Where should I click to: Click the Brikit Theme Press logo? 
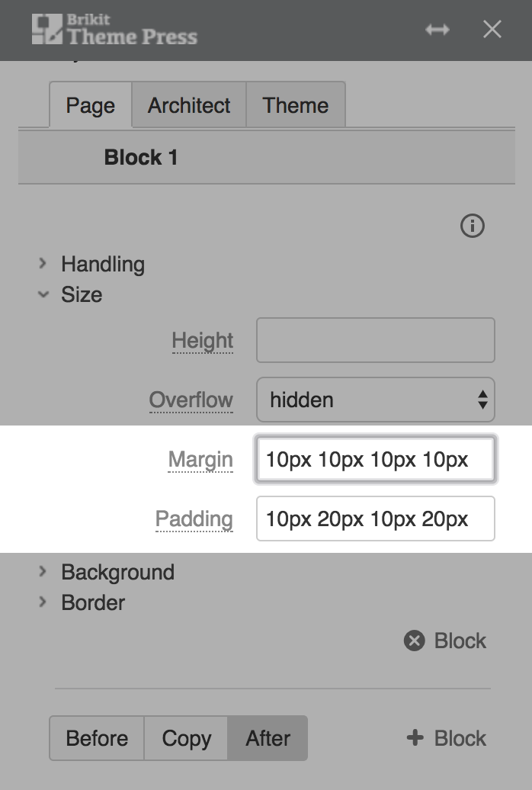coord(115,29)
